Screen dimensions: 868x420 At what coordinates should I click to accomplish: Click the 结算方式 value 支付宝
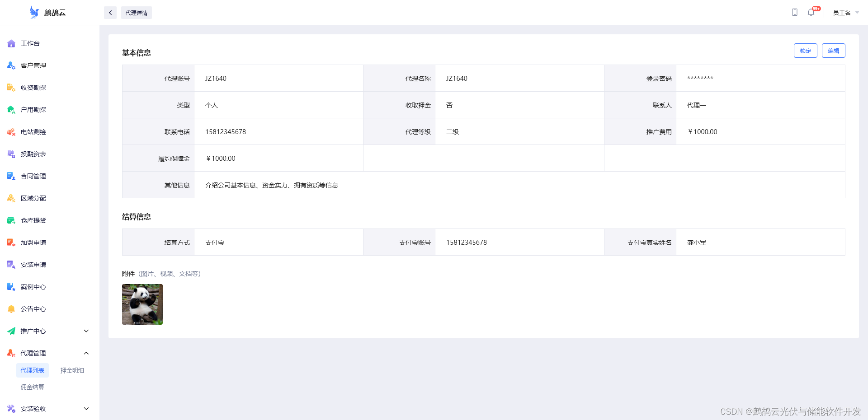click(215, 243)
